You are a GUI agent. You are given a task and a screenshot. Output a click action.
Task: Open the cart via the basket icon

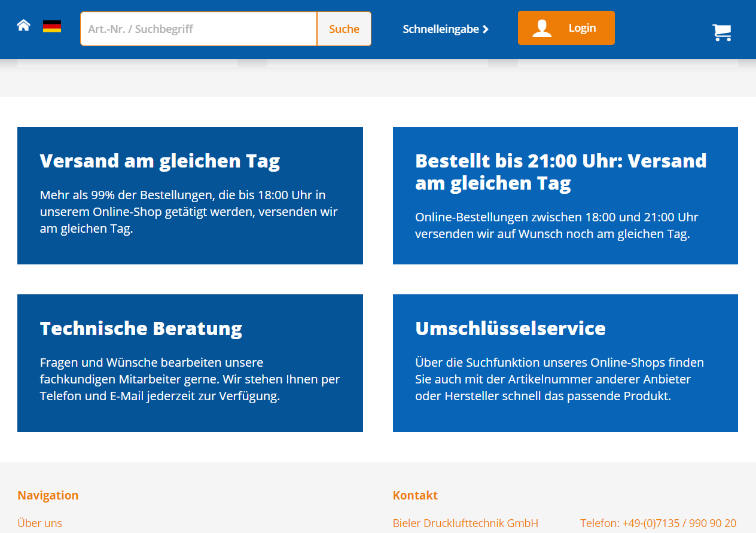click(x=722, y=32)
